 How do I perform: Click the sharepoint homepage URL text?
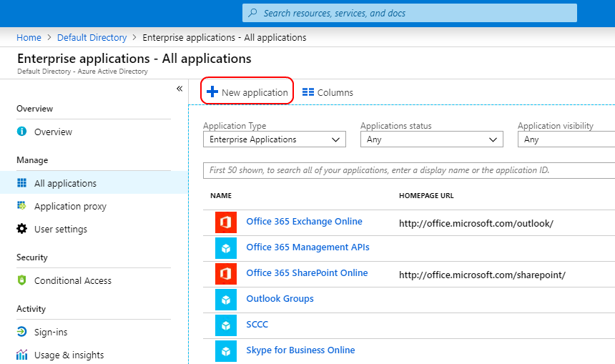coord(482,275)
